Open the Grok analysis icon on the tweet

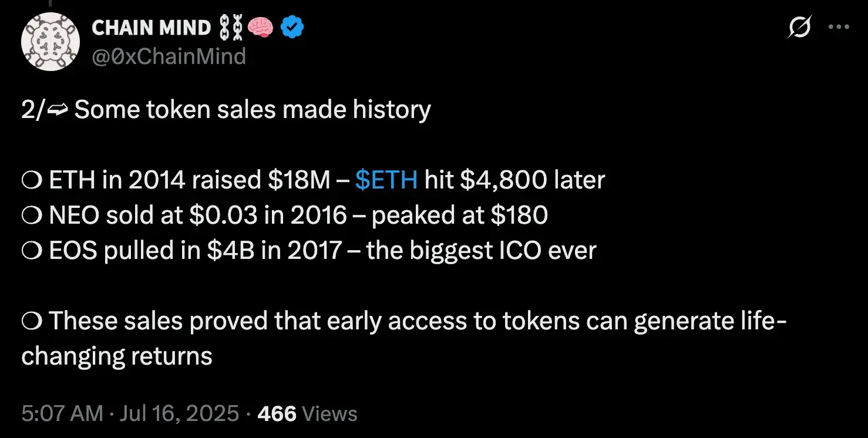(x=800, y=27)
